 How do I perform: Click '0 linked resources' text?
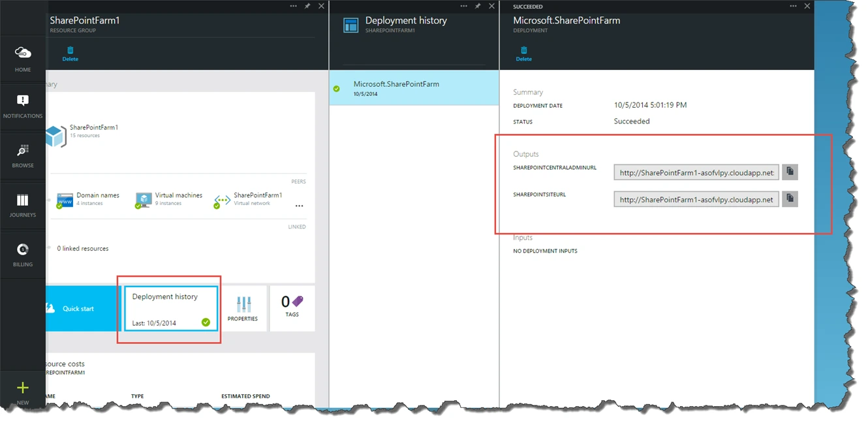coord(83,249)
